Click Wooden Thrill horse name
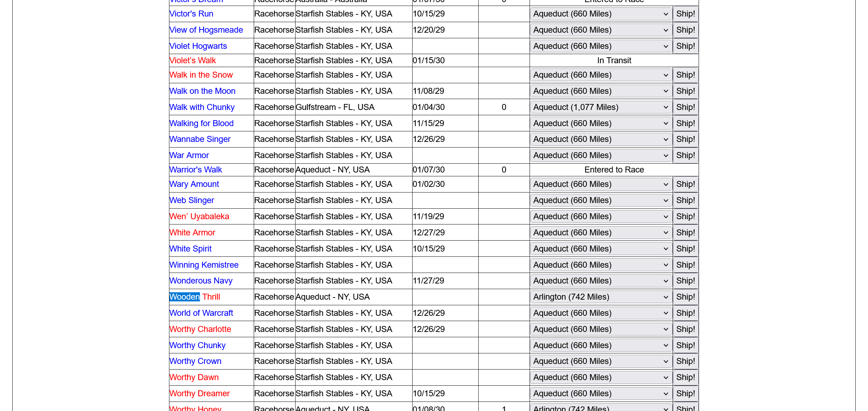 click(194, 297)
